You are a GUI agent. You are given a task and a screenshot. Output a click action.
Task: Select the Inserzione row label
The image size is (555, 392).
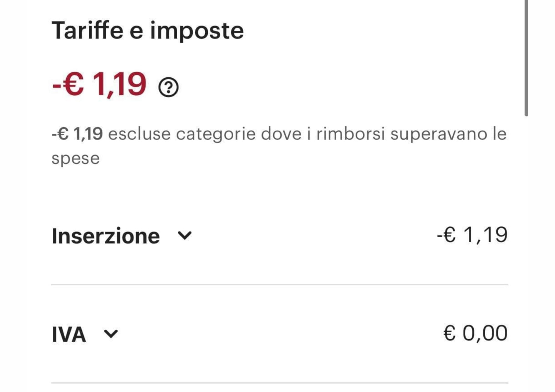click(x=106, y=236)
